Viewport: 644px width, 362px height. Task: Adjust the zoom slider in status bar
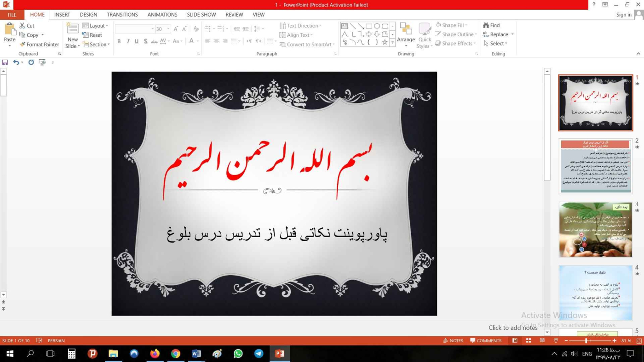click(x=586, y=341)
